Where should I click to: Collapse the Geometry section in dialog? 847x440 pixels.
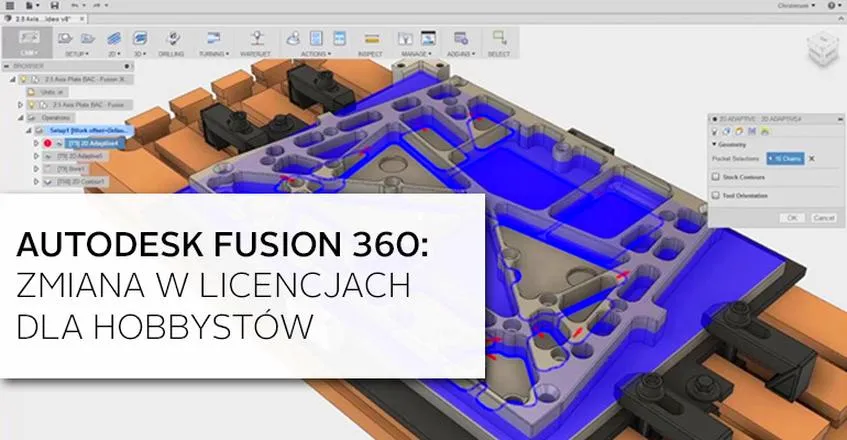pos(714,145)
